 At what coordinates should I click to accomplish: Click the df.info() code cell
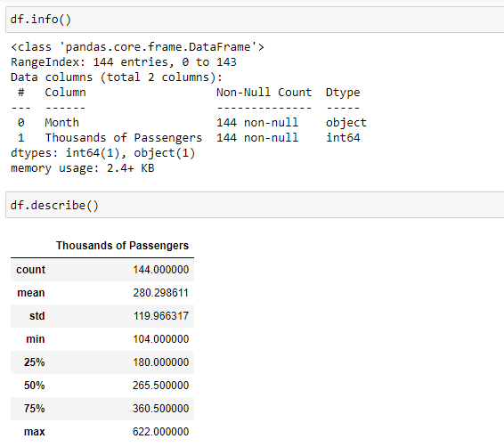coord(255,20)
